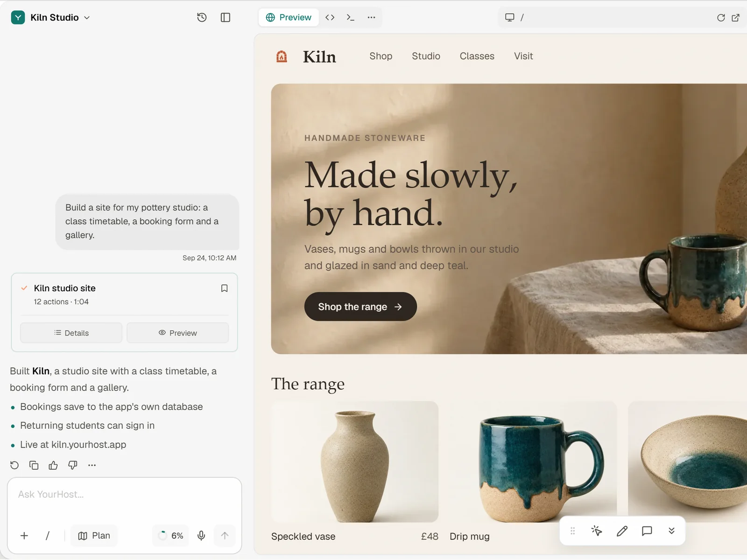Copy the assistant response
The height and width of the screenshot is (560, 747).
tap(34, 465)
